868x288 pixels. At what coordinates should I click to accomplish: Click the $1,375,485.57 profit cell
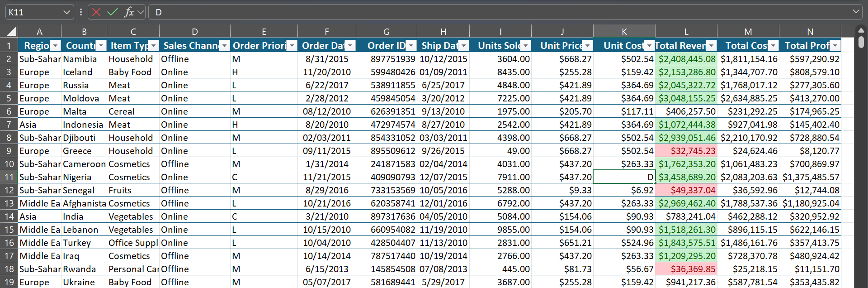click(810, 177)
